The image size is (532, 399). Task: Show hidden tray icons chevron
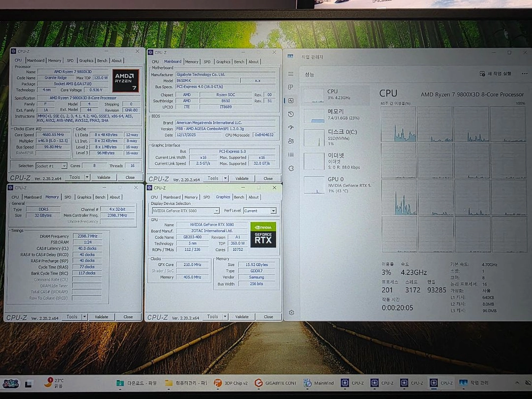[x=517, y=383]
